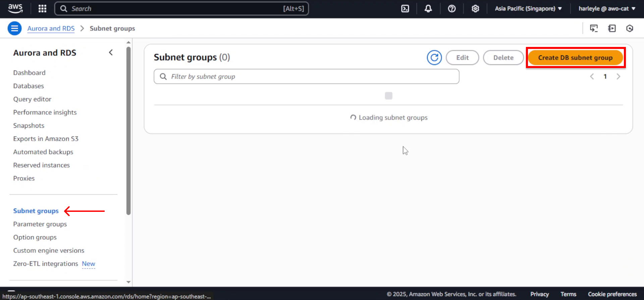Focus the top AWS search box
The width and height of the screenshot is (644, 300).
click(181, 9)
